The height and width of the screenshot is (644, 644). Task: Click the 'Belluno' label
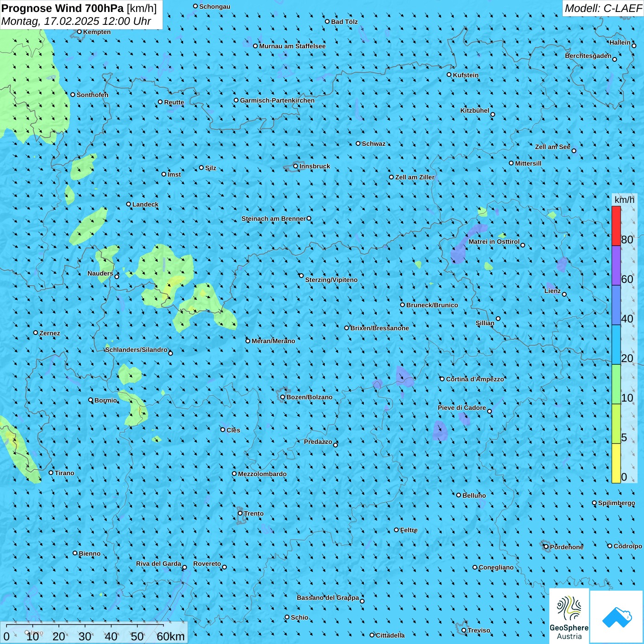pyautogui.click(x=474, y=495)
